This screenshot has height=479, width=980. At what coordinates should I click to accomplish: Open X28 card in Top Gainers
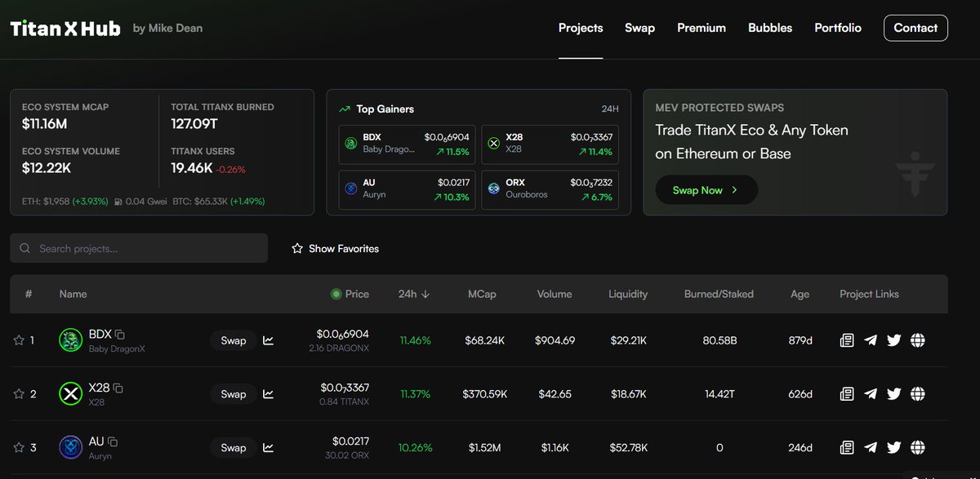(550, 144)
